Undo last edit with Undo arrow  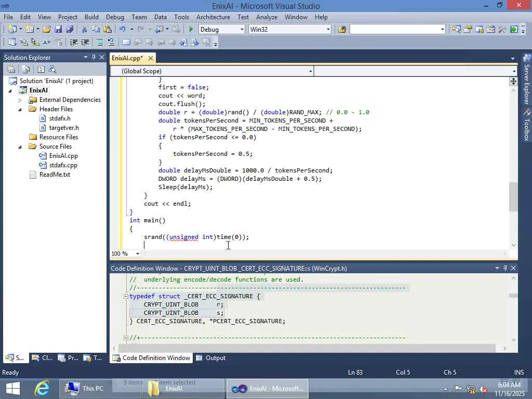pos(123,29)
